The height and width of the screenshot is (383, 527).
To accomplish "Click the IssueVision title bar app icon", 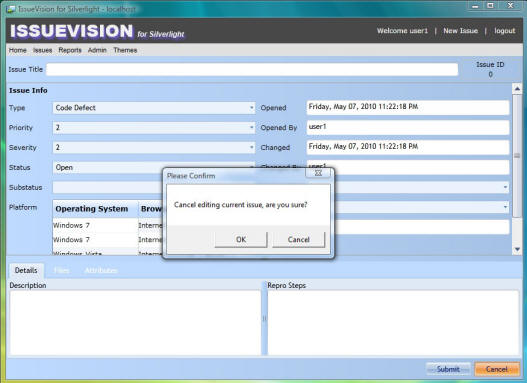I will 11,9.
